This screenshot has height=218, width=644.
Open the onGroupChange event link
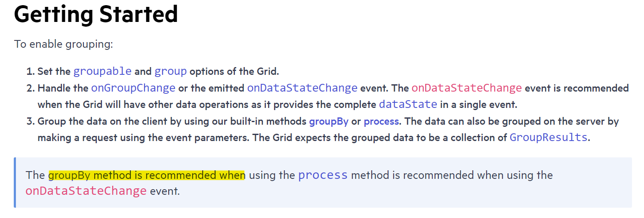click(133, 88)
